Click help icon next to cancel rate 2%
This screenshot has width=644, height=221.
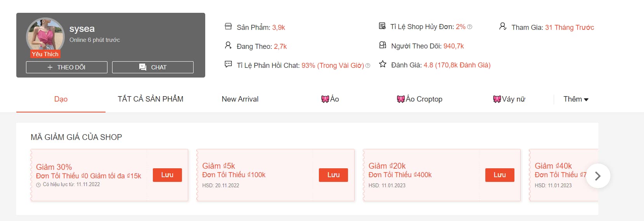pos(470,27)
